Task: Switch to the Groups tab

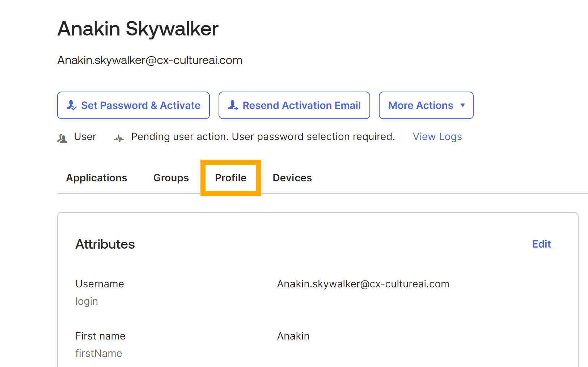Action: point(171,178)
